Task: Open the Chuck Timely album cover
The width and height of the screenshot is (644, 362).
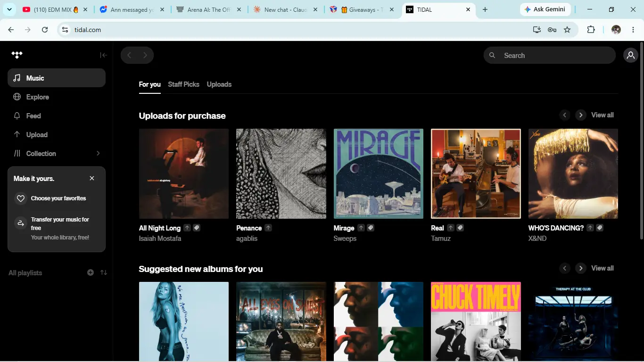Action: (476, 322)
